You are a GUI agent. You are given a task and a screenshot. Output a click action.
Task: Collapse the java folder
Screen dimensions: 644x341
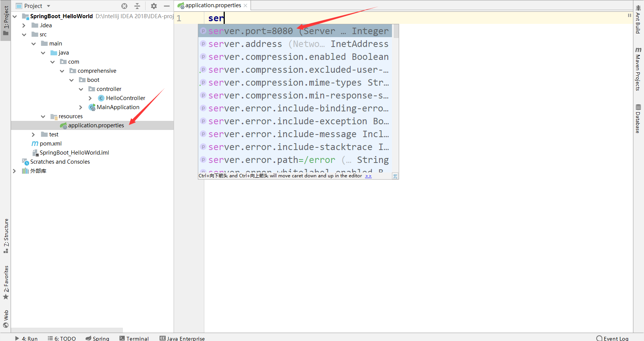[x=43, y=53]
